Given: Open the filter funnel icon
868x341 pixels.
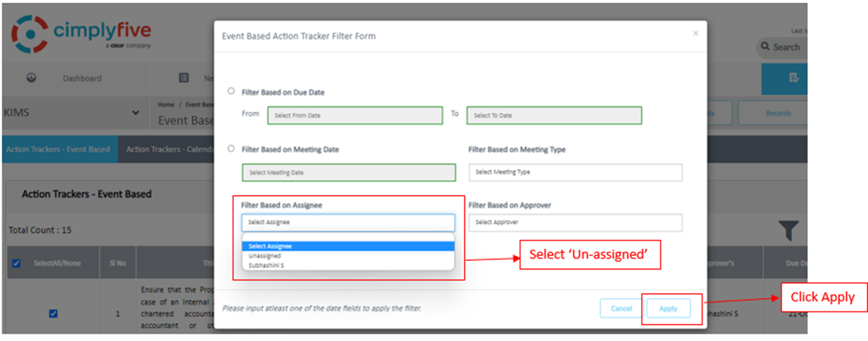Looking at the screenshot, I should (788, 231).
